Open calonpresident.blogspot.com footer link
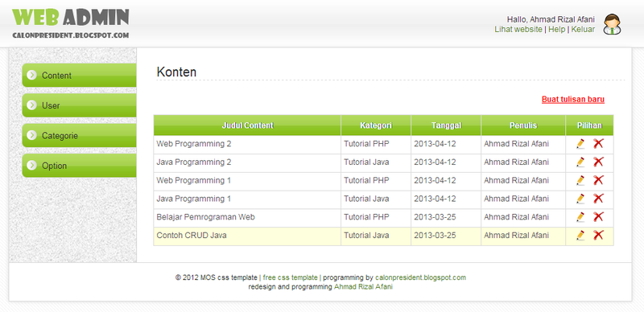Image resolution: width=644 pixels, height=312 pixels. point(420,277)
